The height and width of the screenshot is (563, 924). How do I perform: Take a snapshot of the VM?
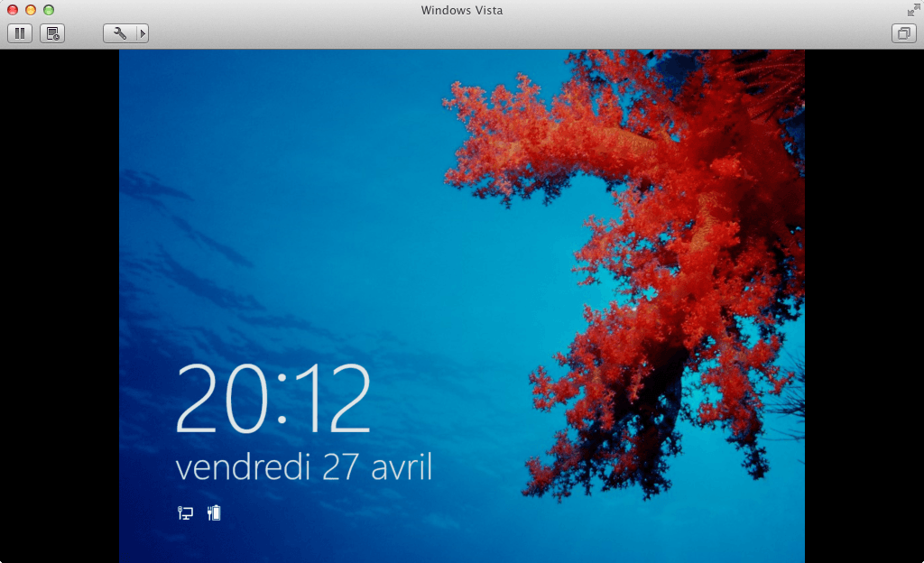point(52,33)
